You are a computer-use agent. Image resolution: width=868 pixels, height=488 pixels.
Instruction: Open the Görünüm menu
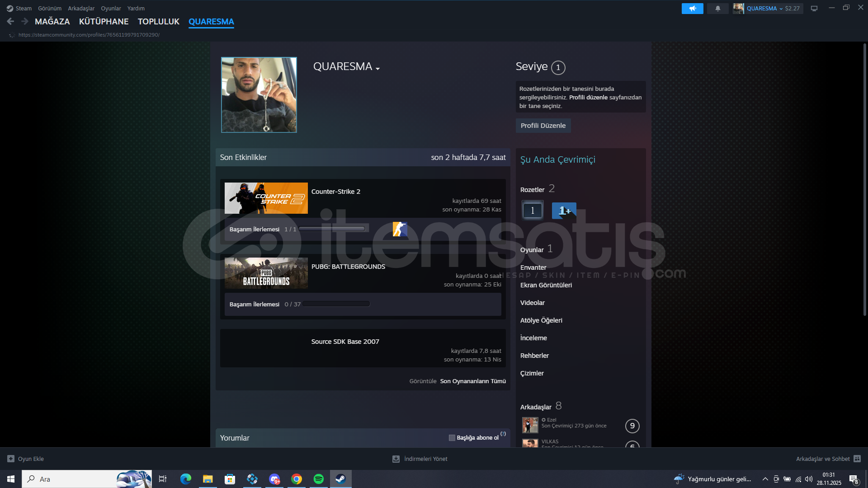click(50, 9)
